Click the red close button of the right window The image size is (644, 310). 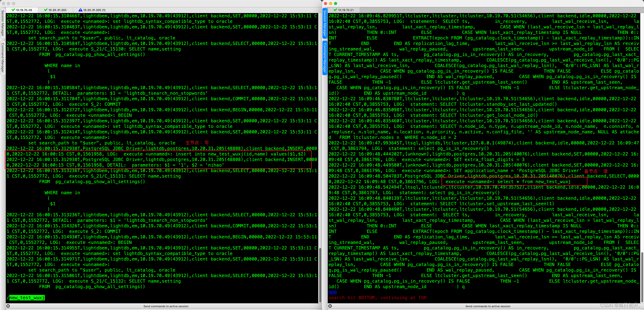[x=326, y=4]
